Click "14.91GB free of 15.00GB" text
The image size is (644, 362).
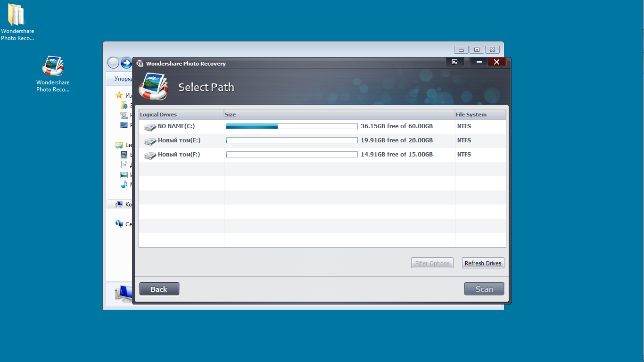(396, 155)
